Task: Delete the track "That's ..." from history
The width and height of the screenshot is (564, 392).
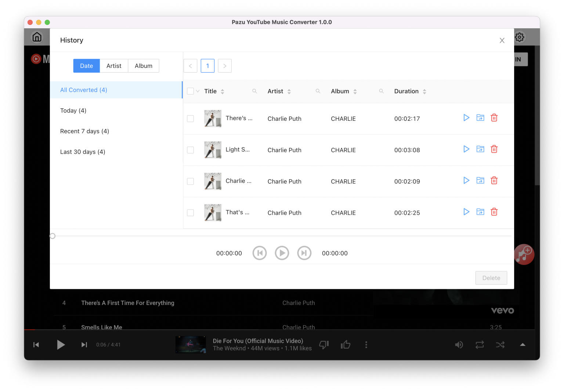Action: (494, 212)
